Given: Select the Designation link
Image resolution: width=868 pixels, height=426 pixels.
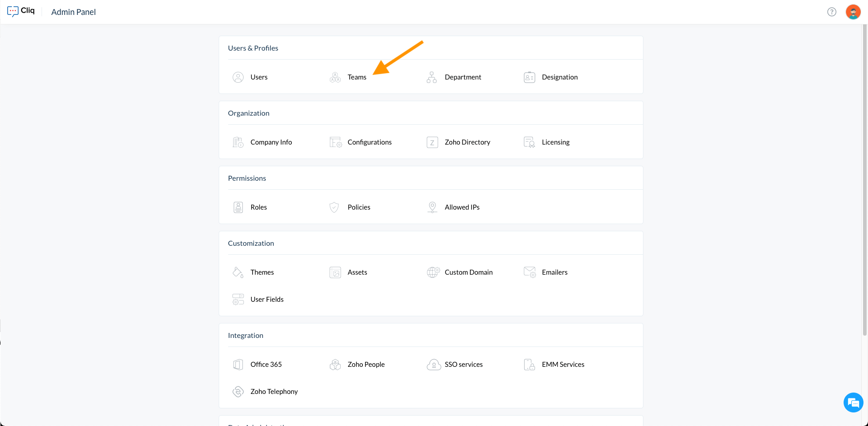Looking at the screenshot, I should (560, 77).
